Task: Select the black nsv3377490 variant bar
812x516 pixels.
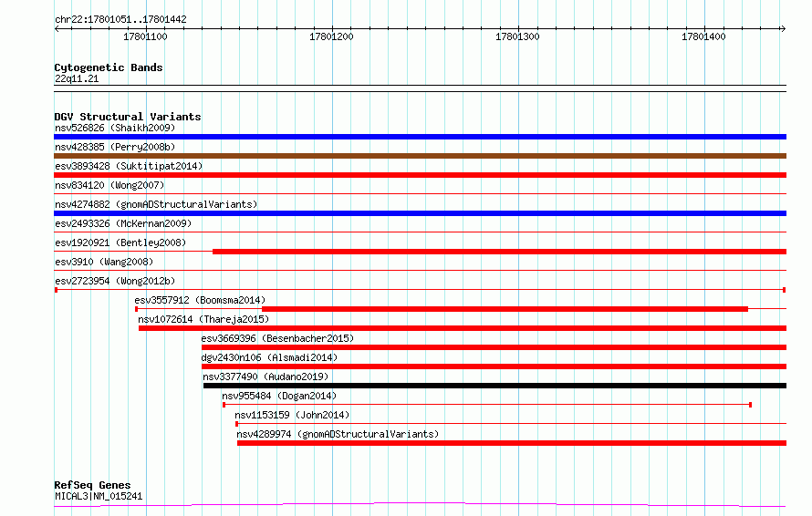Action: pyautogui.click(x=495, y=386)
